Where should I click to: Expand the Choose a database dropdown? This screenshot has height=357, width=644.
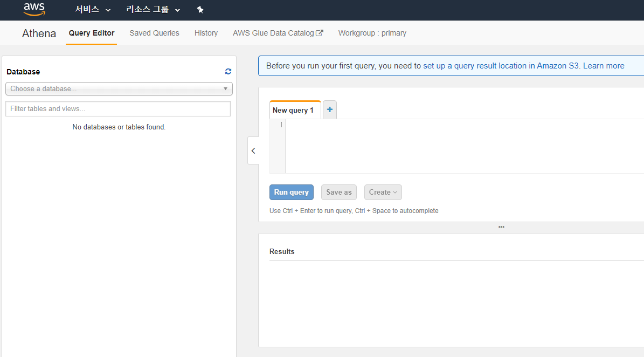[x=119, y=89]
